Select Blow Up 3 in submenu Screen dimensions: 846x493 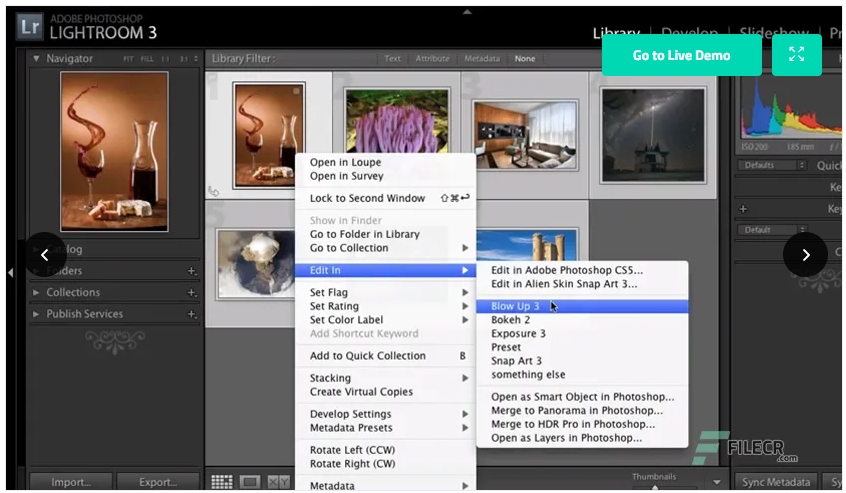coord(582,306)
